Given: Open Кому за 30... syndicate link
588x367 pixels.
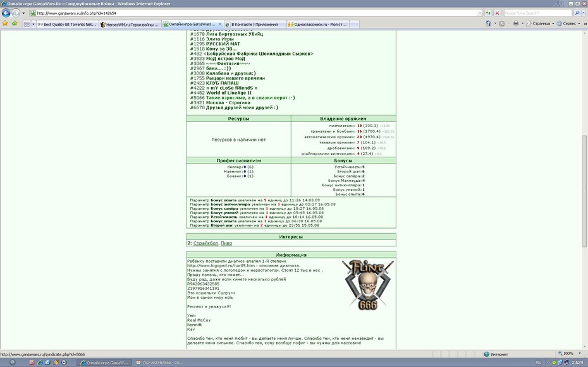Looking at the screenshot, I should [x=221, y=49].
